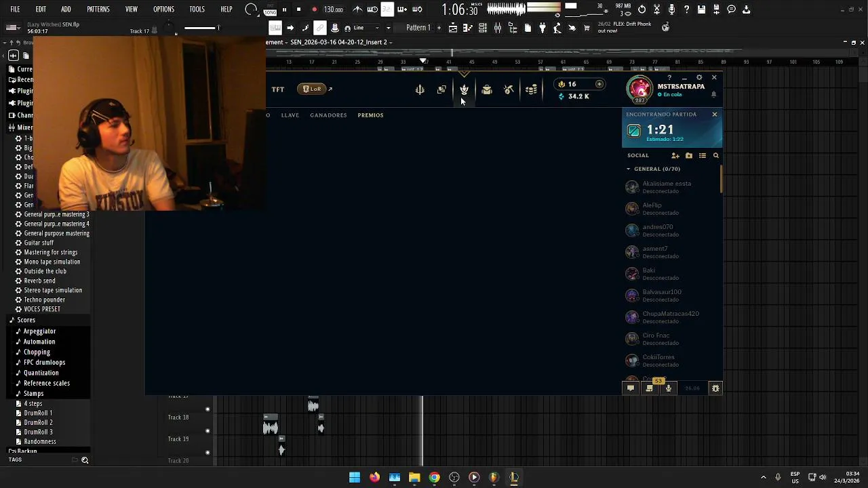
Task: Open the league client clash trident icon
Action: [x=420, y=89]
